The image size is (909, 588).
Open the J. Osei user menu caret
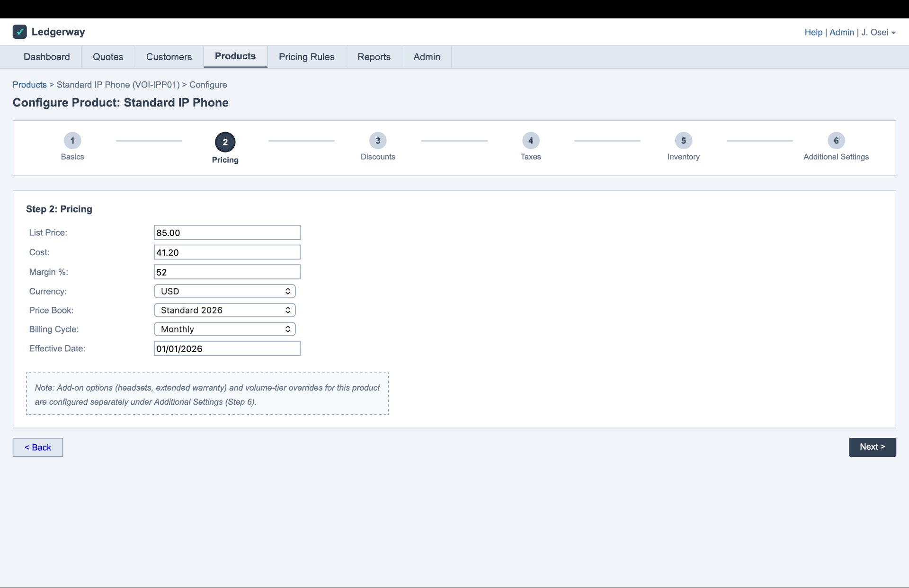(x=893, y=33)
